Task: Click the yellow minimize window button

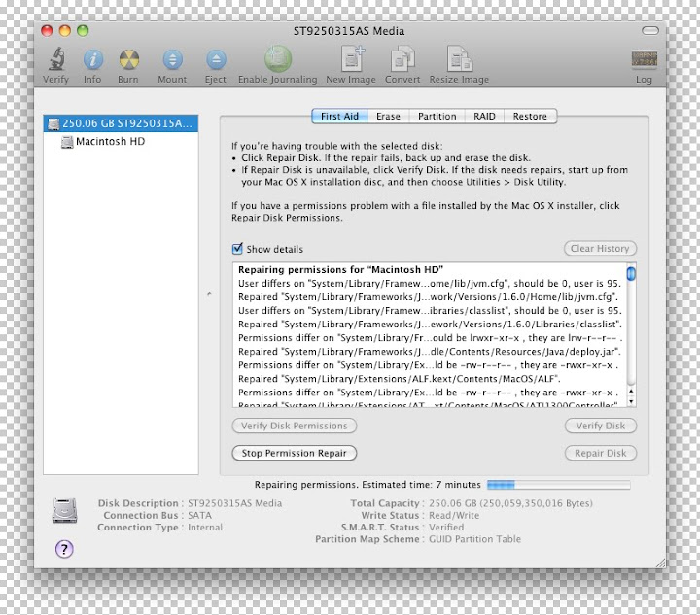Action: coord(65,30)
